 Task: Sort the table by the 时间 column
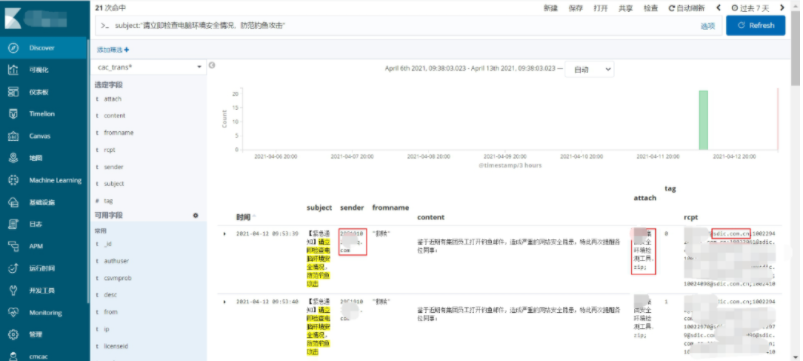(246, 218)
